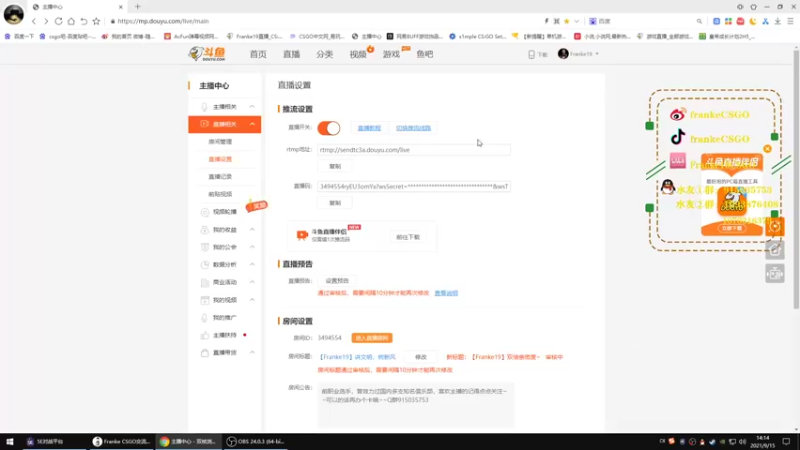
Task: Expand the 我的收益 section chevron
Action: tap(252, 230)
